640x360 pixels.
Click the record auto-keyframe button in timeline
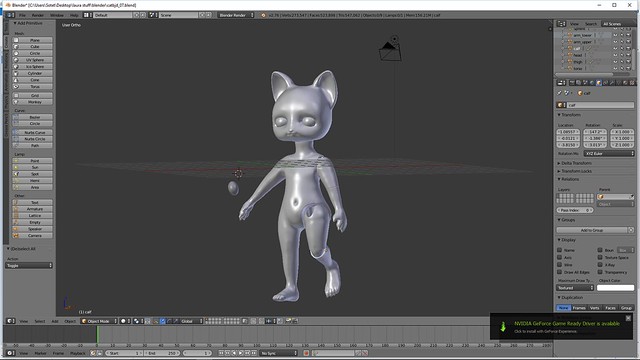(306, 353)
